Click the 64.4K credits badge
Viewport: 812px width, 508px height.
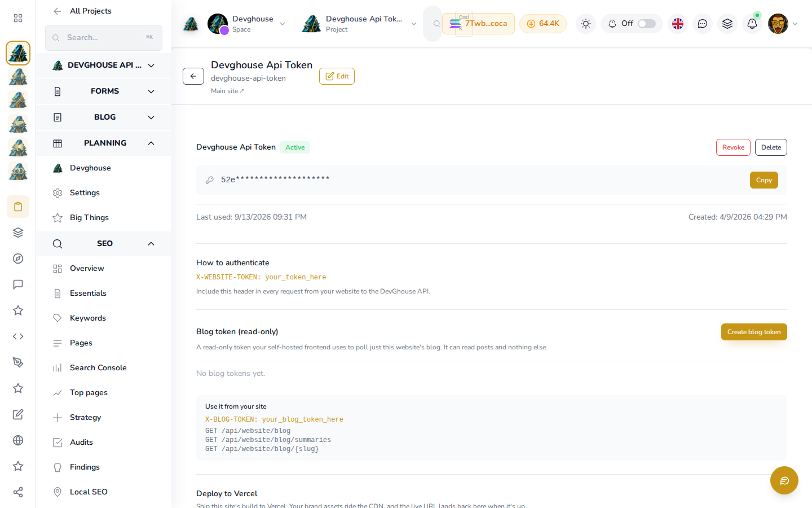543,24
